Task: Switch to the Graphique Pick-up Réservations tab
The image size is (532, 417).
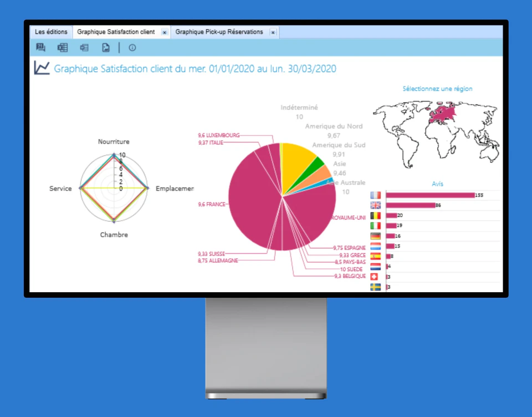Action: tap(221, 32)
